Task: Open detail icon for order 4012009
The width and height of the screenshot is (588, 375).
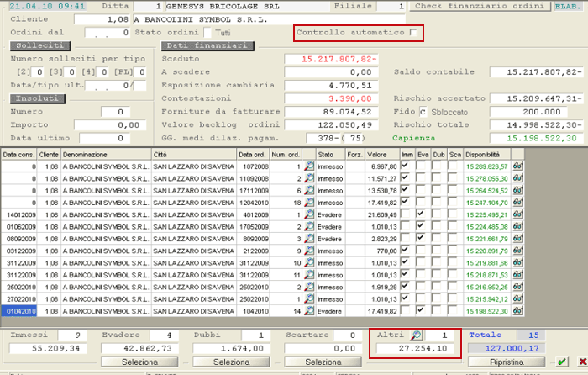Action: click(x=308, y=215)
